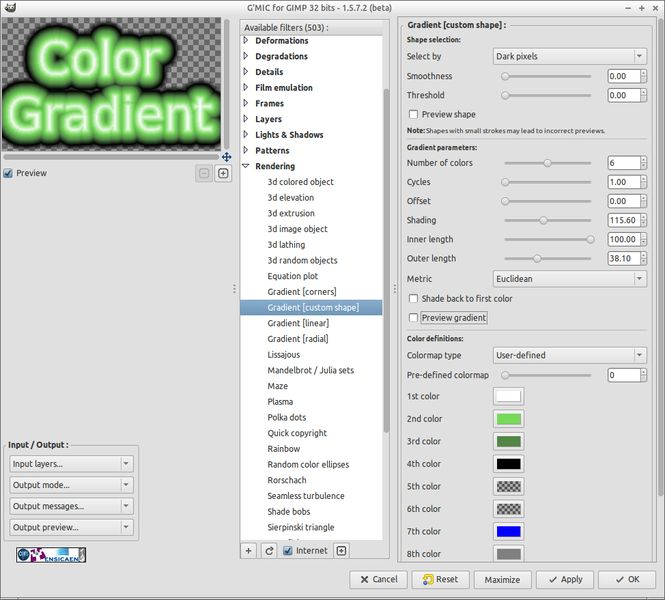Viewport: 665px width, 600px height.
Task: Click the GIMP icon in title bar
Action: click(9, 7)
